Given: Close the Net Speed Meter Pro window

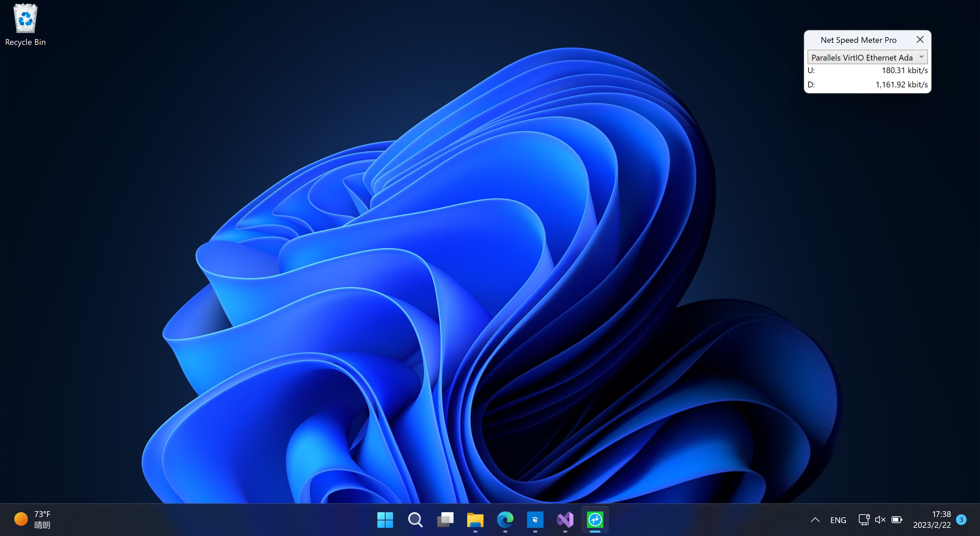Looking at the screenshot, I should tap(920, 39).
